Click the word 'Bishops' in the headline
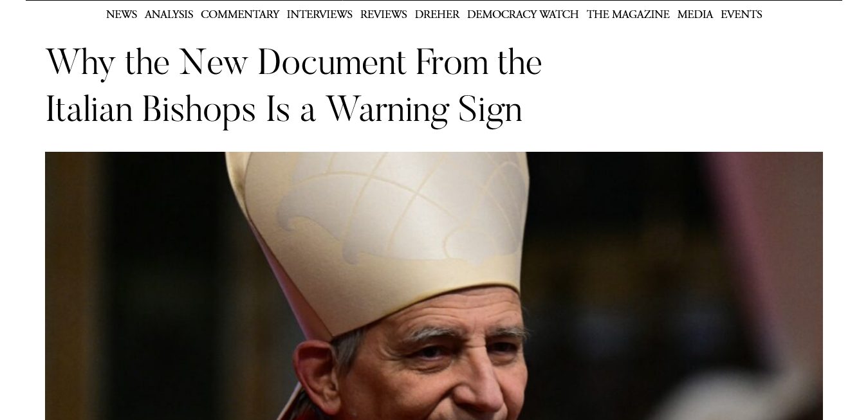Screen dimensions: 868x420 tap(199, 110)
